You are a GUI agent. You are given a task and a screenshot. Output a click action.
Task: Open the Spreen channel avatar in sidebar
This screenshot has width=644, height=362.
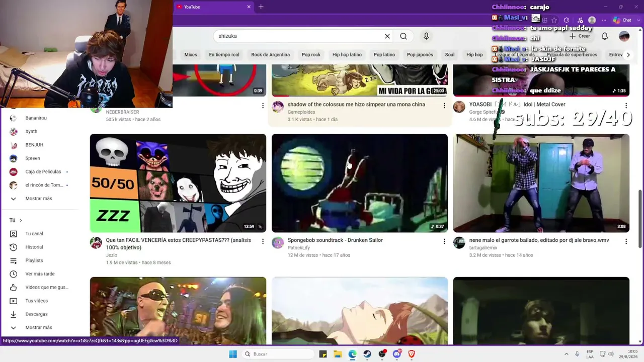(x=14, y=158)
